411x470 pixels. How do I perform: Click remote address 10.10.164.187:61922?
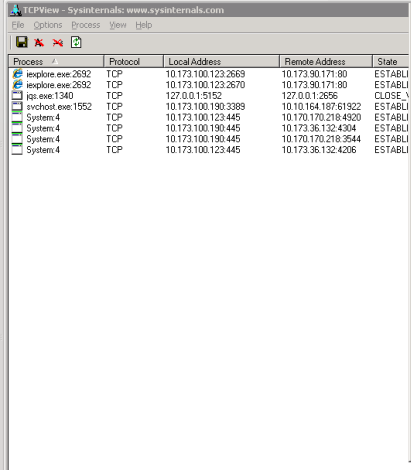click(321, 106)
